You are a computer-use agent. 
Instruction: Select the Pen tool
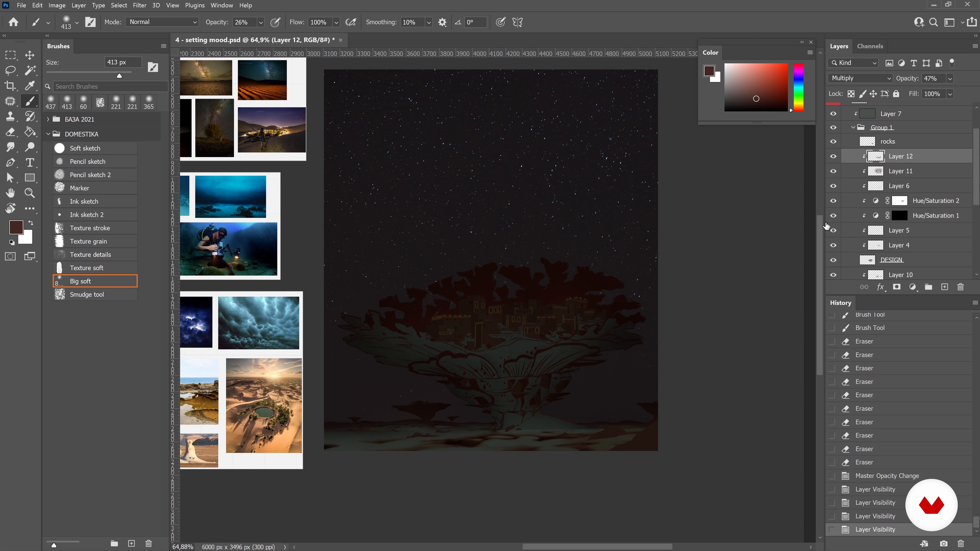pyautogui.click(x=10, y=163)
